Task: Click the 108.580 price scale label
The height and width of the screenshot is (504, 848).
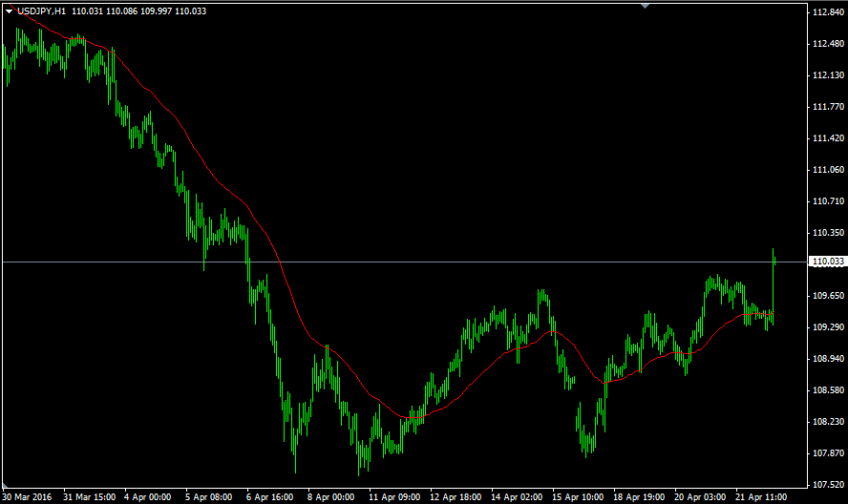Action: coord(828,389)
